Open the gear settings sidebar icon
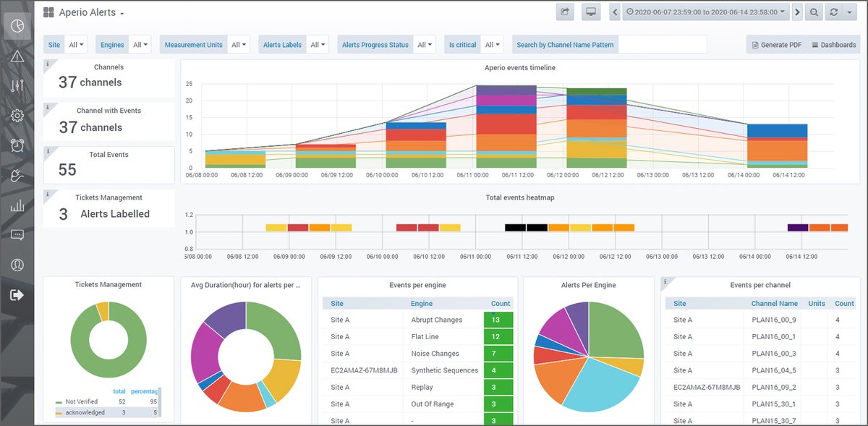 click(x=17, y=116)
